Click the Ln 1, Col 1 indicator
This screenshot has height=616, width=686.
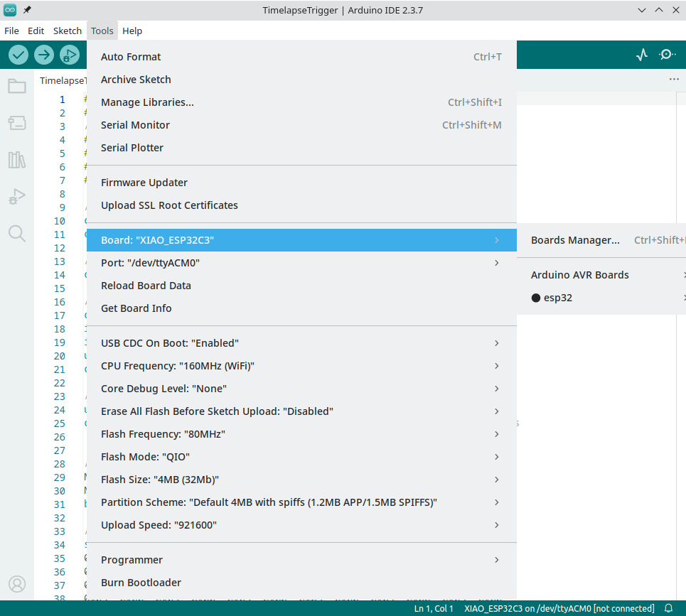point(434,608)
